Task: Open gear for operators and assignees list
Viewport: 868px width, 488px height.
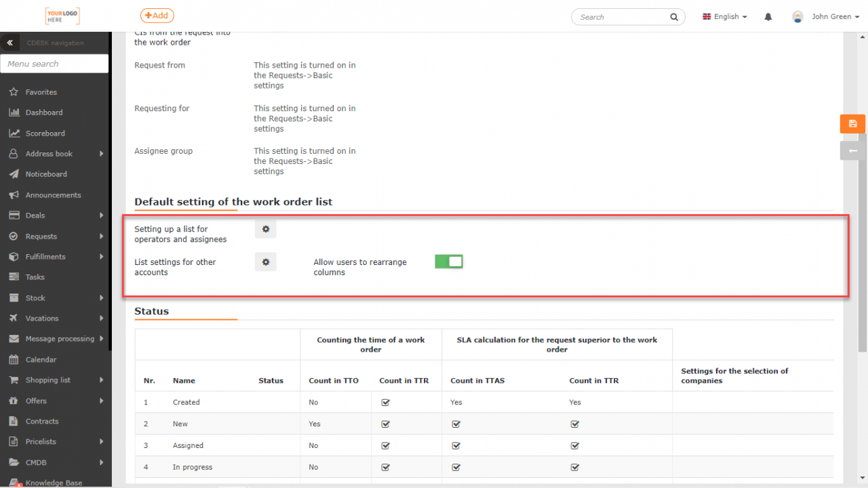Action: tap(266, 229)
